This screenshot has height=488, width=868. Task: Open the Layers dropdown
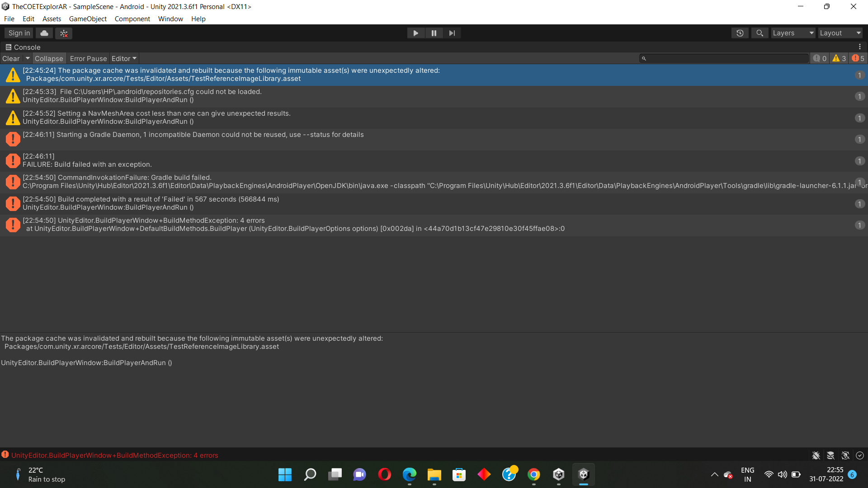point(793,33)
